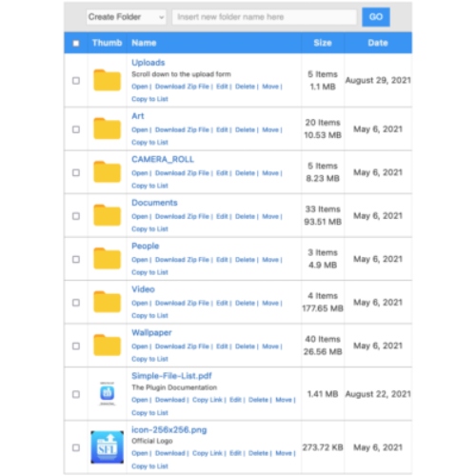Check the box for the Uploads folder

coord(76,81)
